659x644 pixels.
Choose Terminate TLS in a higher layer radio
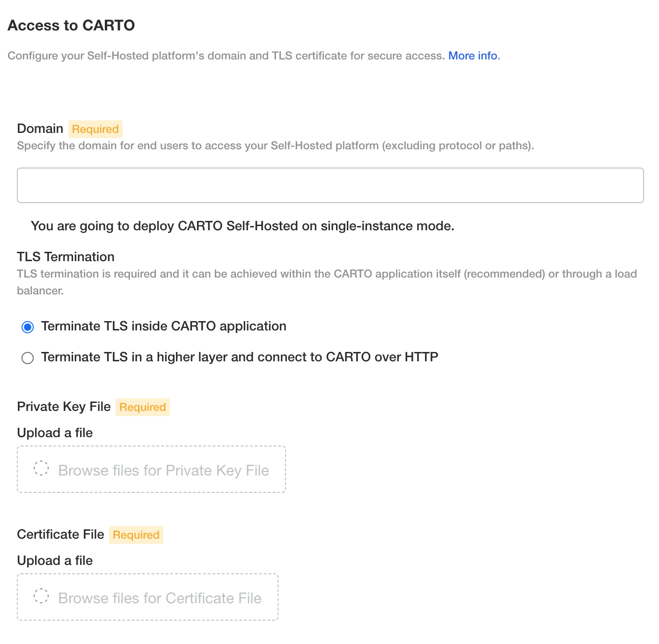(28, 358)
